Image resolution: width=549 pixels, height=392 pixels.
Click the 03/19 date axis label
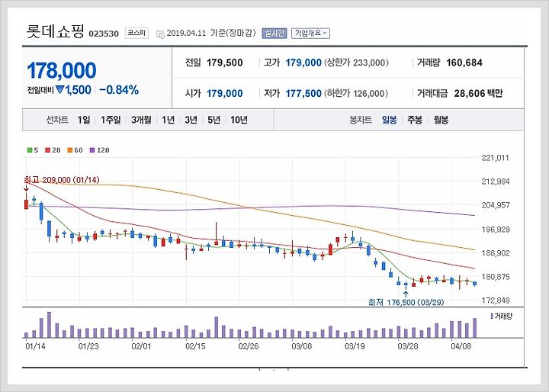point(355,346)
